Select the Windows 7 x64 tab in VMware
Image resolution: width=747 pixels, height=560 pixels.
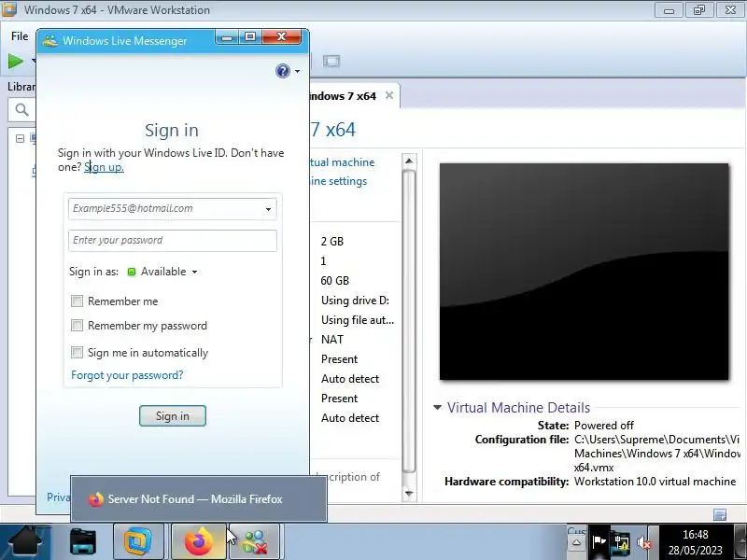(343, 96)
